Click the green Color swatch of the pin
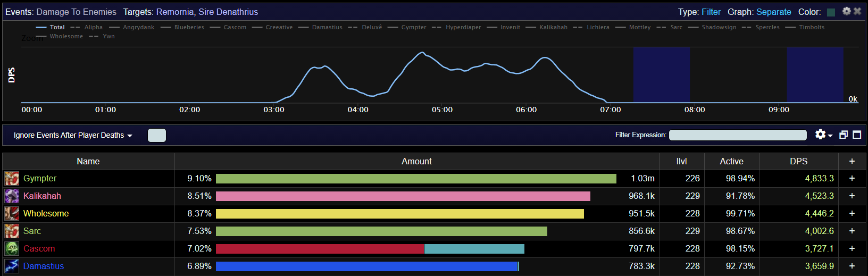The height and width of the screenshot is (276, 868). pyautogui.click(x=831, y=12)
